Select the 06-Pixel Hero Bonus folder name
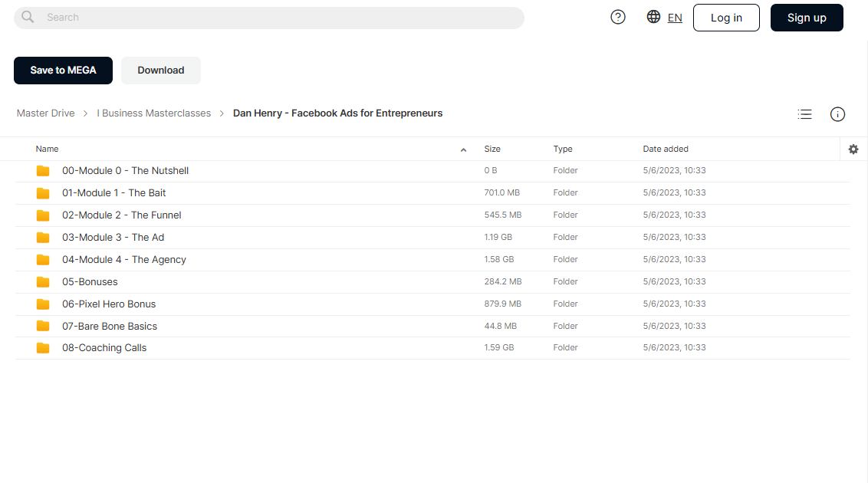Screen dimensions: 868x483 click(x=109, y=304)
